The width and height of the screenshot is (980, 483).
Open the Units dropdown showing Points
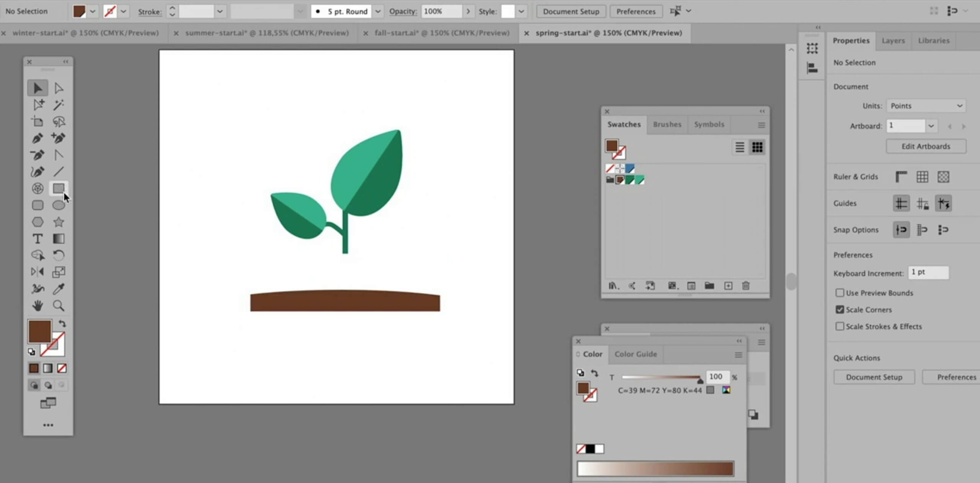(x=926, y=106)
